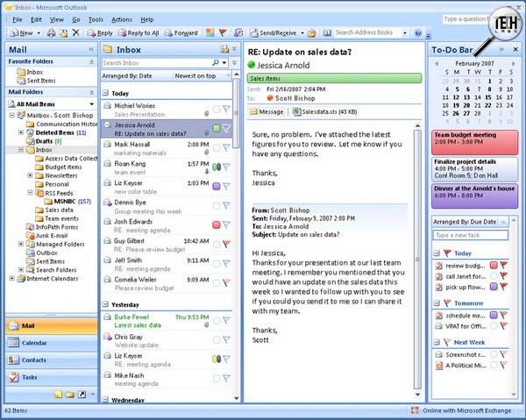Toggle the flag on Mike Nash email

pyautogui.click(x=227, y=379)
